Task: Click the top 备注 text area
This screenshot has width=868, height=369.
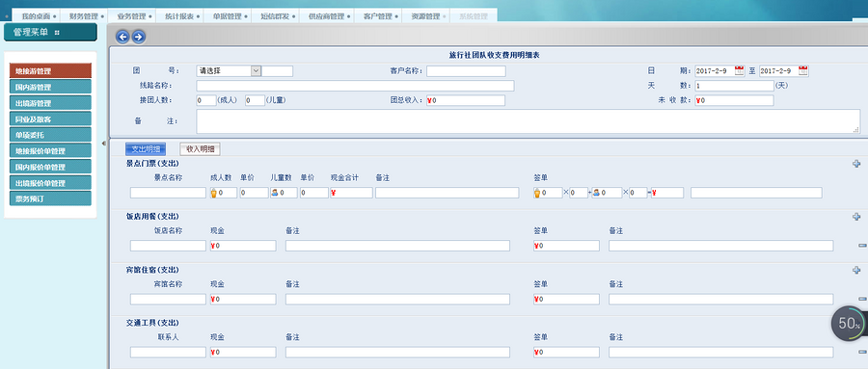Action: pos(529,121)
